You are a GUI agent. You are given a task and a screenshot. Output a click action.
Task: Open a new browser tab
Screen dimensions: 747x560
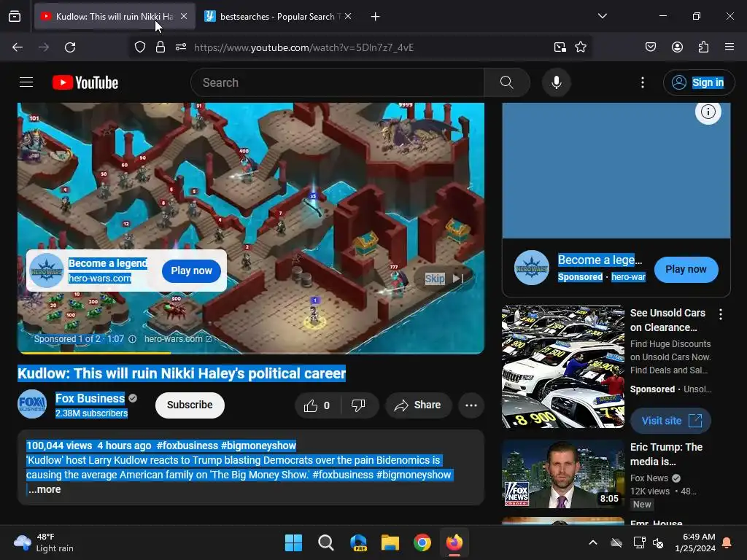[x=376, y=17]
